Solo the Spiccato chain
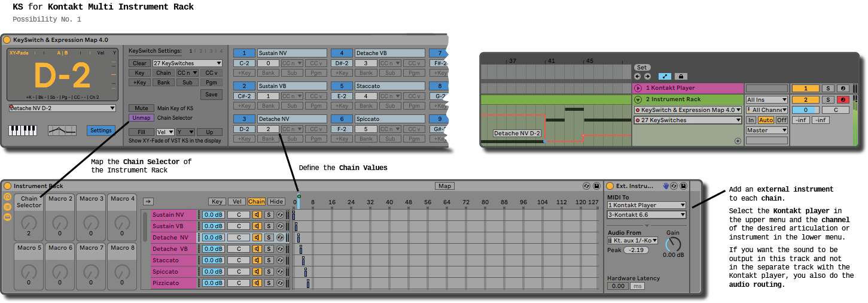Image resolution: width=868 pixels, height=303 pixels. coord(269,272)
